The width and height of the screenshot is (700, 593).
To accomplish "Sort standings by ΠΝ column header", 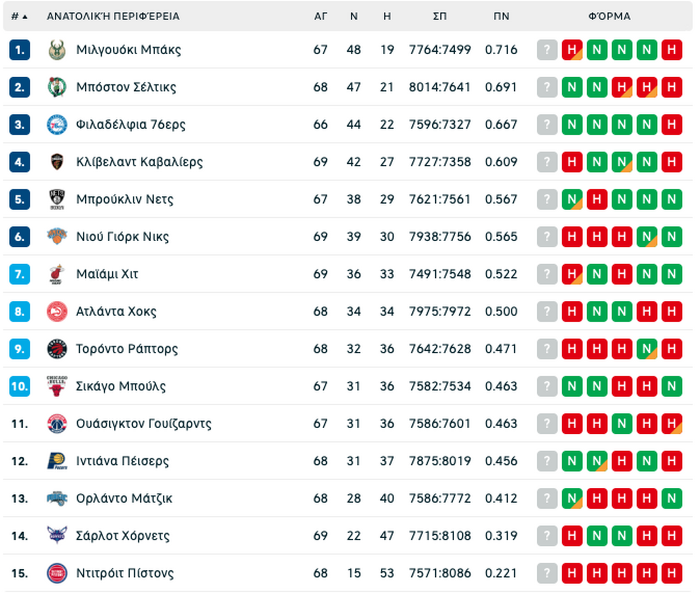I will (501, 16).
